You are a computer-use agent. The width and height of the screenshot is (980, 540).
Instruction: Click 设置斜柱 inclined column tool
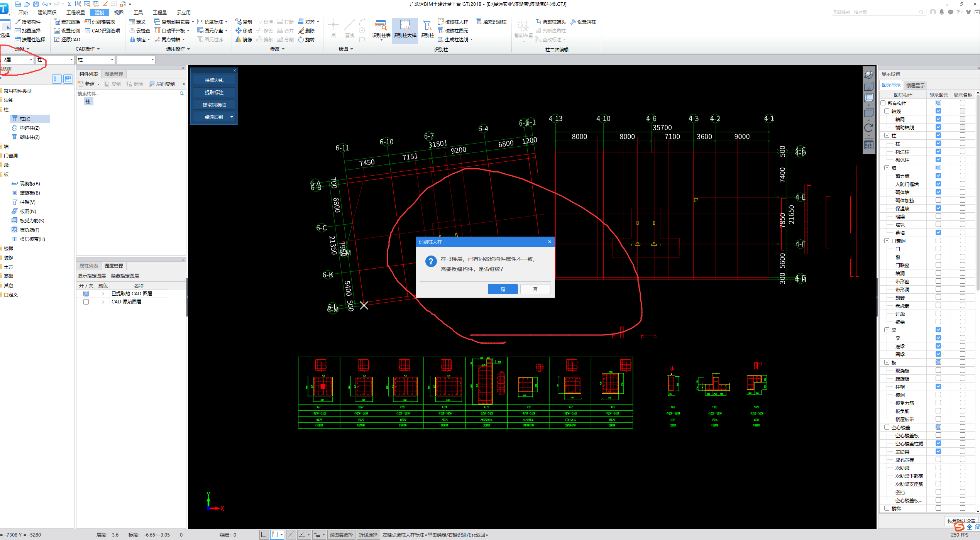(x=584, y=22)
